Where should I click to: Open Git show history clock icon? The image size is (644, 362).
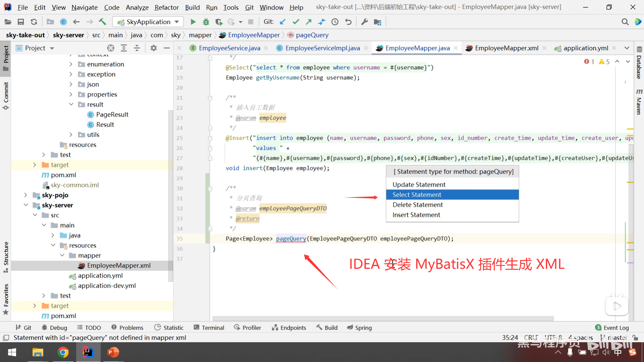point(335,22)
